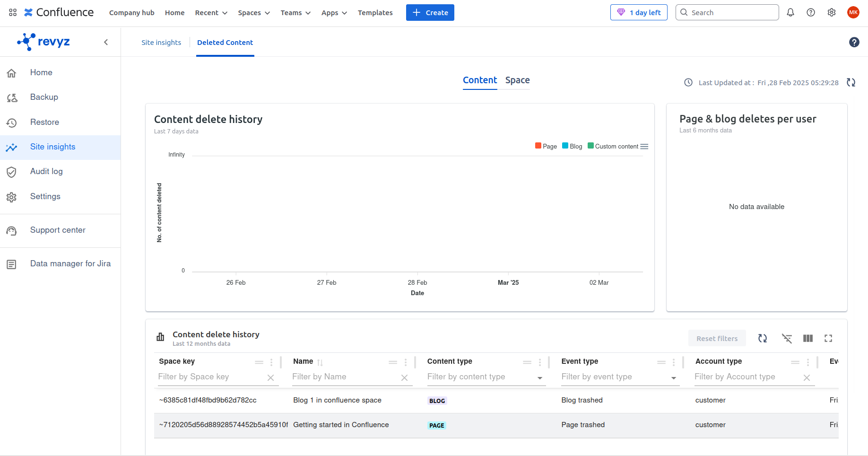Viewport: 868px width, 456px height.
Task: Open the app switcher grid icon
Action: pos(13,13)
